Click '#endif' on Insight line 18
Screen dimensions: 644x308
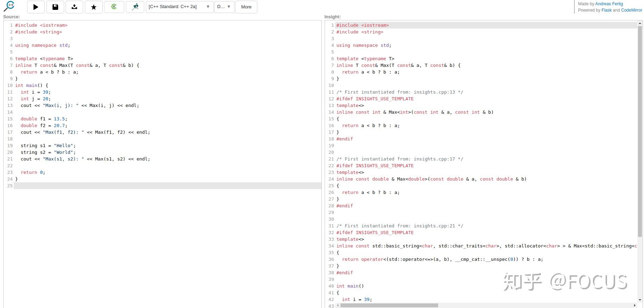[345, 139]
